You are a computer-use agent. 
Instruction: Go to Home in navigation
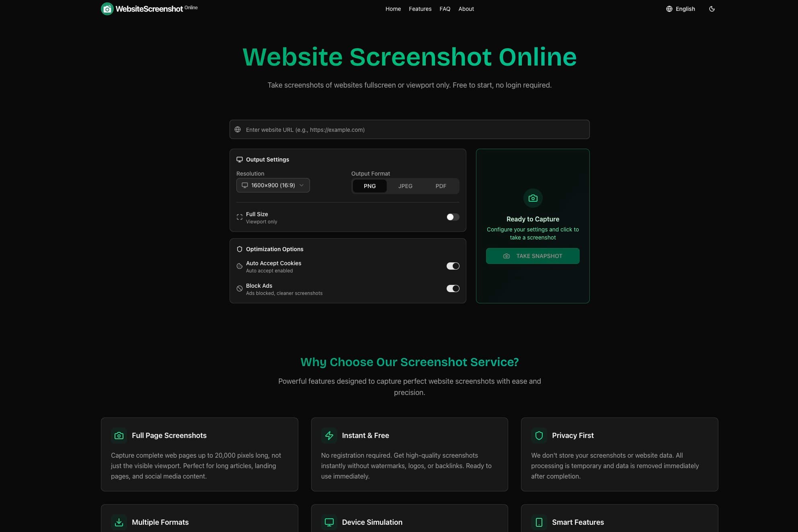tap(393, 9)
